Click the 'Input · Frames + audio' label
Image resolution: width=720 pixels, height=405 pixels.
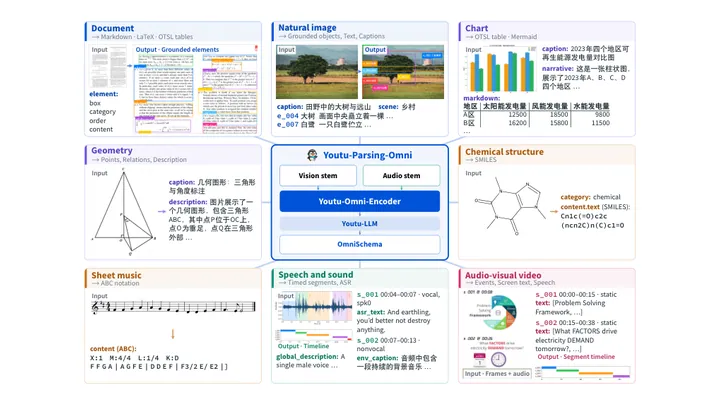click(x=497, y=374)
